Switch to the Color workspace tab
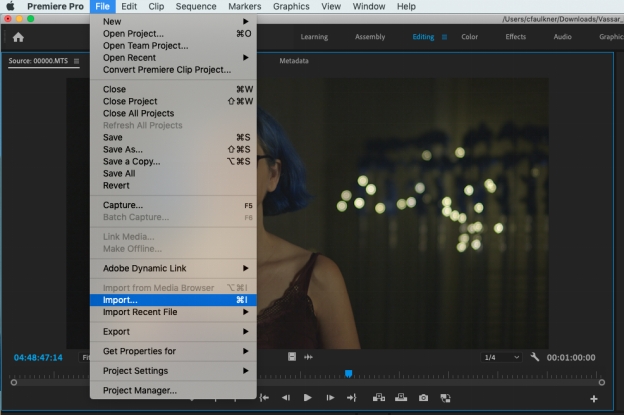Image resolution: width=624 pixels, height=415 pixels. 469,37
